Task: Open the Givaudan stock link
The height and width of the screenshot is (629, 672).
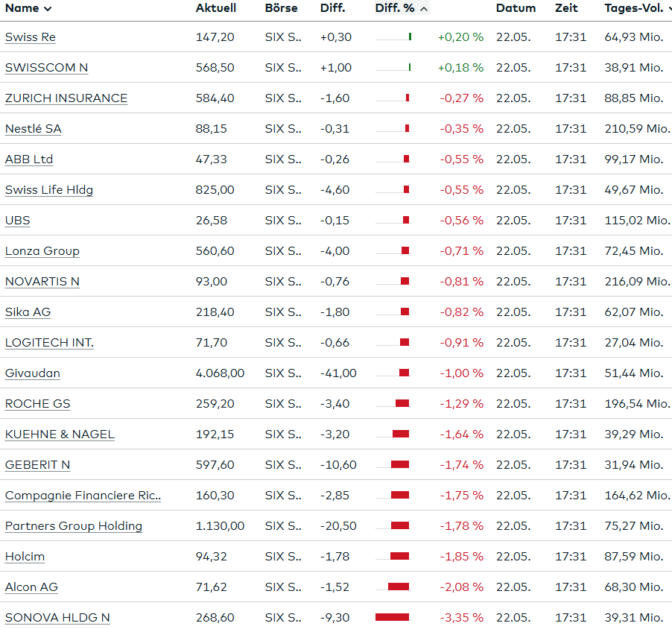Action: 33,373
